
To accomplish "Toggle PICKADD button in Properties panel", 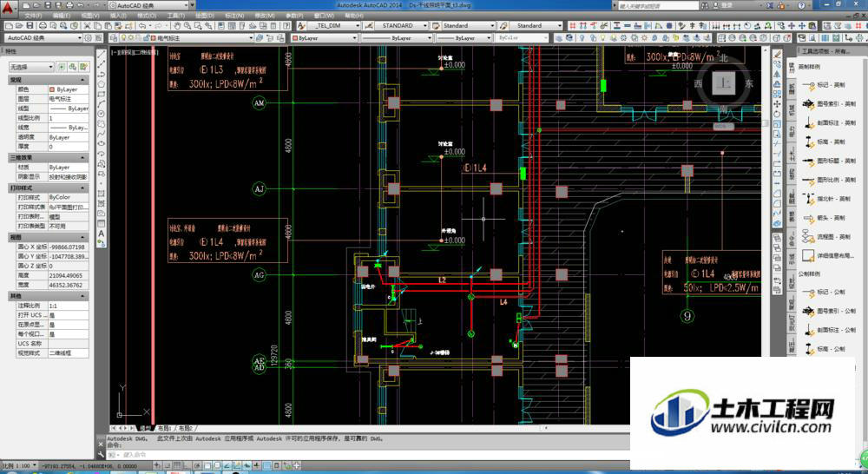I will click(61, 67).
